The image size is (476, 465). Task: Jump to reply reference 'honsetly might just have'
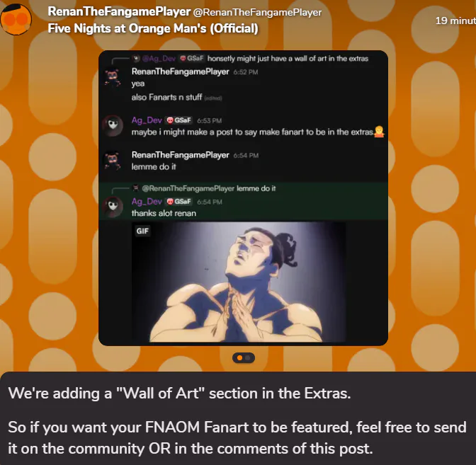click(x=251, y=58)
